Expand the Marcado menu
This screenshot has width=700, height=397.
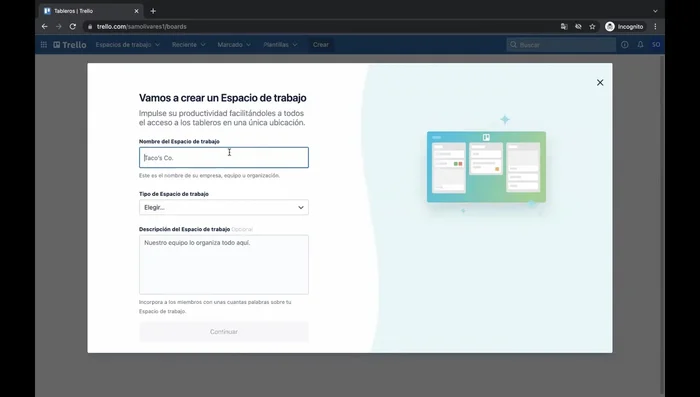tap(234, 45)
